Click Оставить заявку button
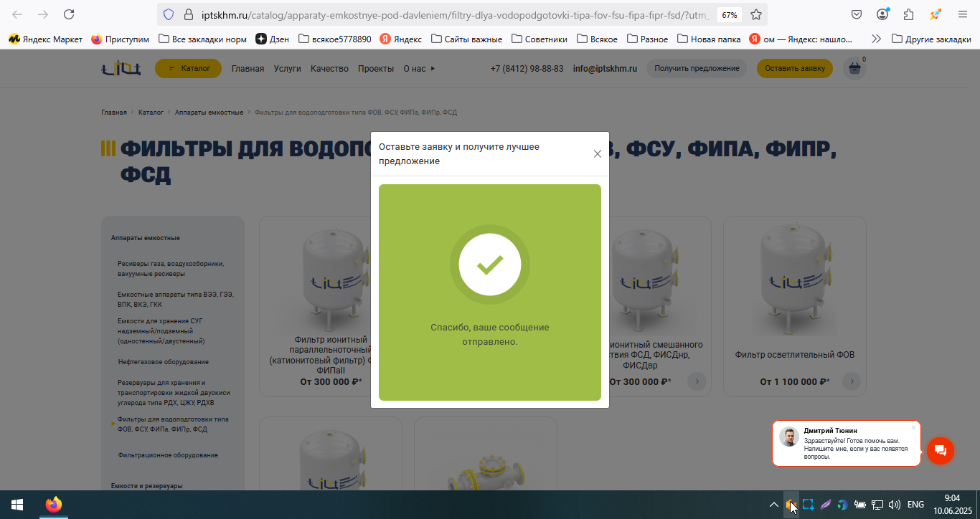980x519 pixels. pos(795,68)
